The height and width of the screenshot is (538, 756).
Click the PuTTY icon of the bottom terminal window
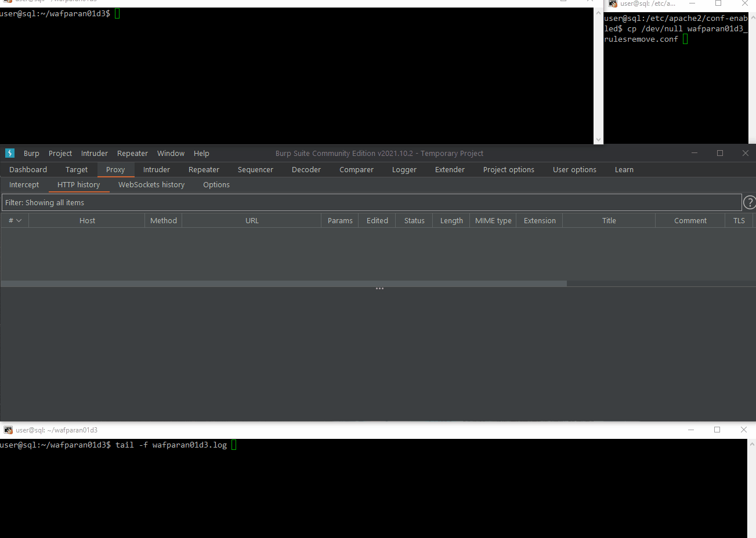(x=8, y=430)
